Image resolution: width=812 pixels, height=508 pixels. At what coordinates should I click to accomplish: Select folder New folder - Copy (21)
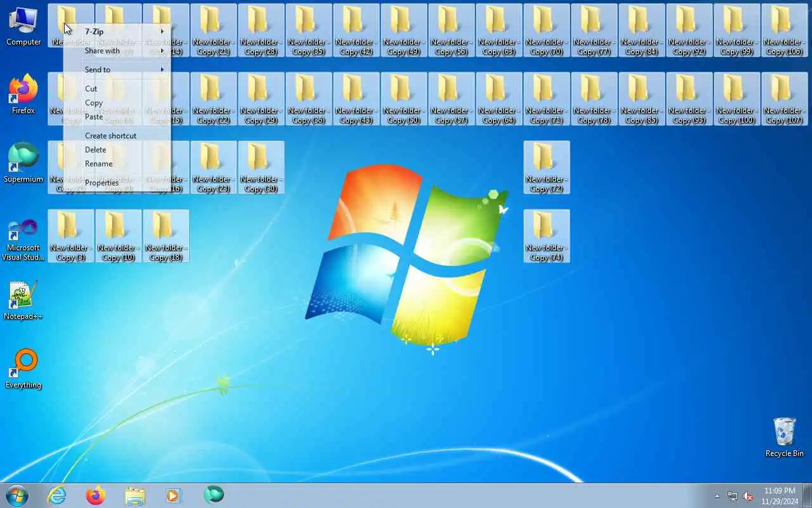[214, 30]
